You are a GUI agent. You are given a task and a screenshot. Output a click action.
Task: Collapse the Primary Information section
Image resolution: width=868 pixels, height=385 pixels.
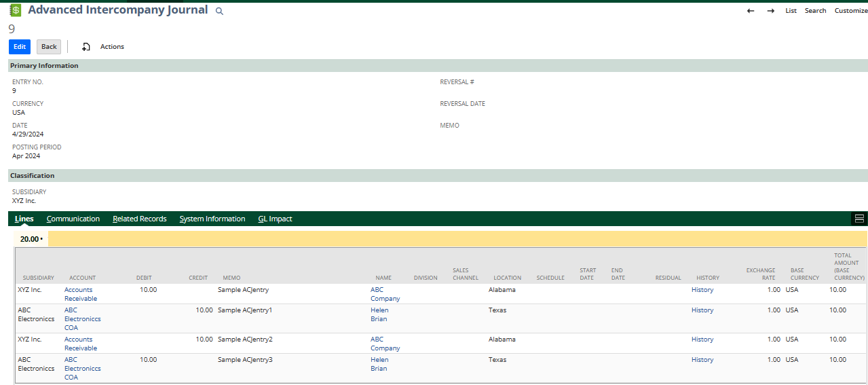pos(44,66)
